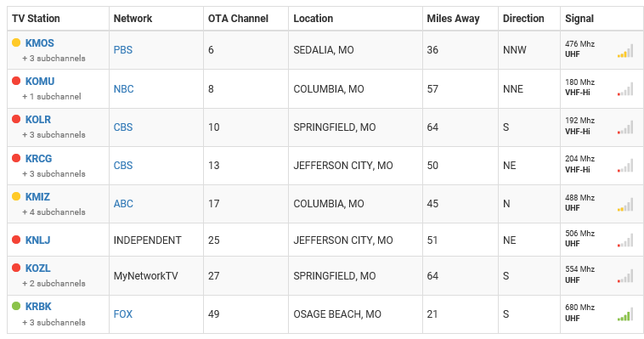Click the Miles Away column header
The image size is (644, 339).
coord(453,19)
